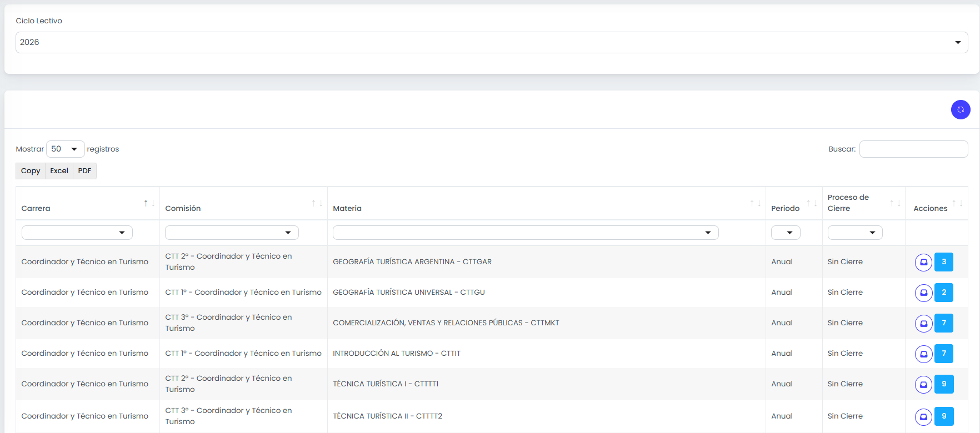Select the text GEOGRAFÍA TURÍSTICA UNIVERSAL - CTTGU
Screen dimensions: 980x433
click(409, 293)
